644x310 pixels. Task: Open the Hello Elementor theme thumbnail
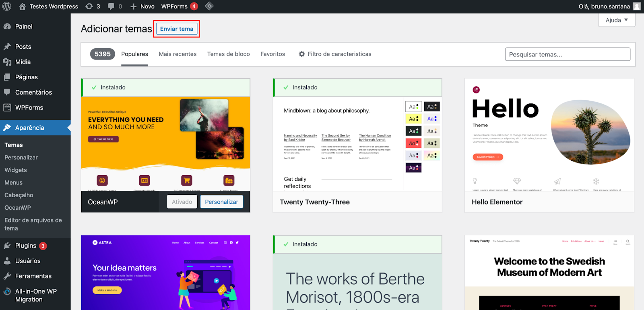549,135
